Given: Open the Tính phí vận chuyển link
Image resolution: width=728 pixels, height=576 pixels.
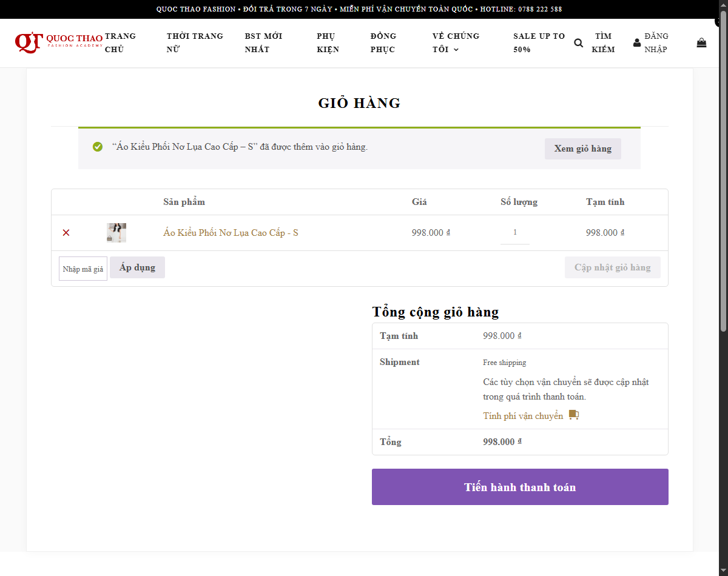Looking at the screenshot, I should pyautogui.click(x=523, y=416).
